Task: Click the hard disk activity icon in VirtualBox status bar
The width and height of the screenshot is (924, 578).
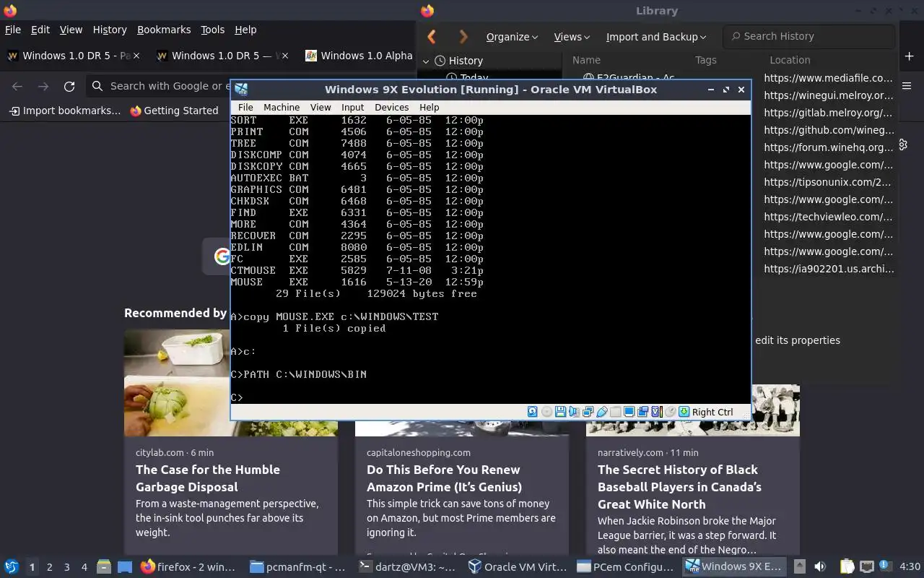Action: tap(533, 412)
